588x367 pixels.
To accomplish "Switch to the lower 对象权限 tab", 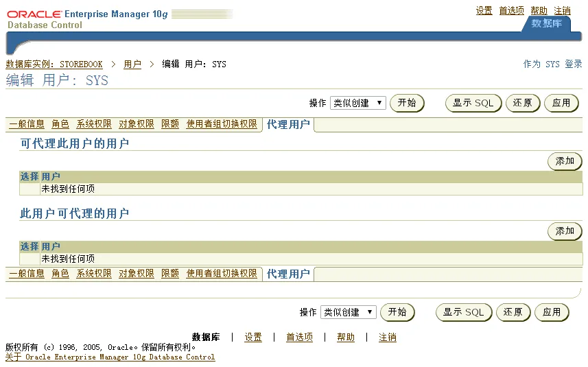I will pyautogui.click(x=137, y=273).
